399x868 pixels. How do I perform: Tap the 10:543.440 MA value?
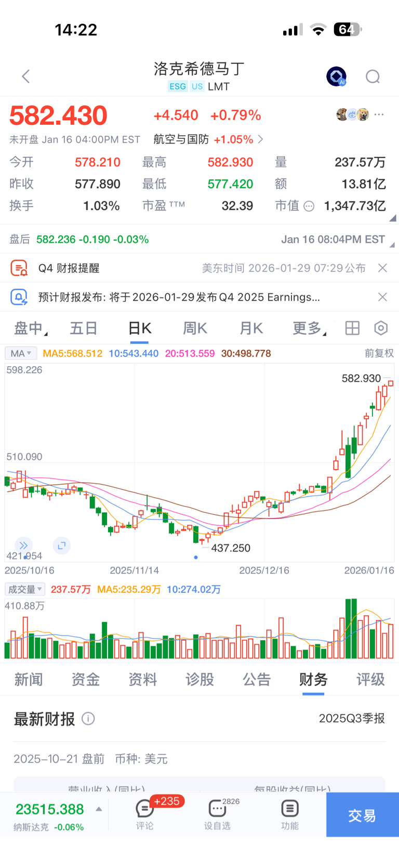[134, 354]
